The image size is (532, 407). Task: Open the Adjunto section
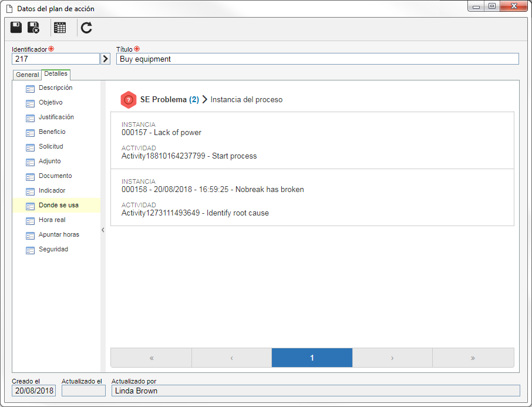(x=49, y=162)
